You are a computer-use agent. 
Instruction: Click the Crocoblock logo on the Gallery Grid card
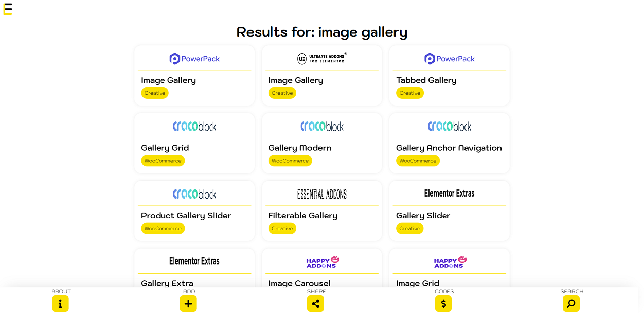194,126
